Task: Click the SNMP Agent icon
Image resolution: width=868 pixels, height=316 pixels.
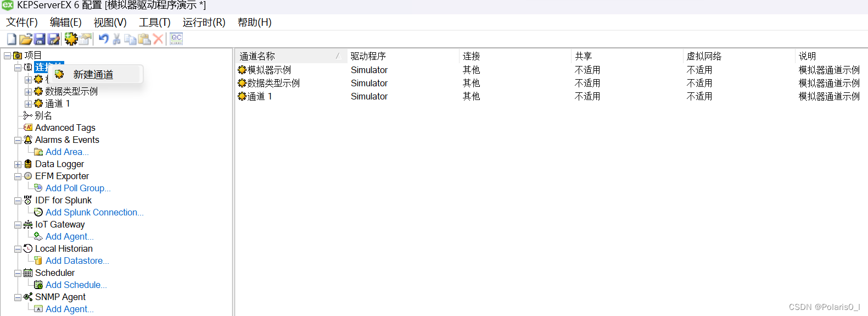Action: pos(28,297)
